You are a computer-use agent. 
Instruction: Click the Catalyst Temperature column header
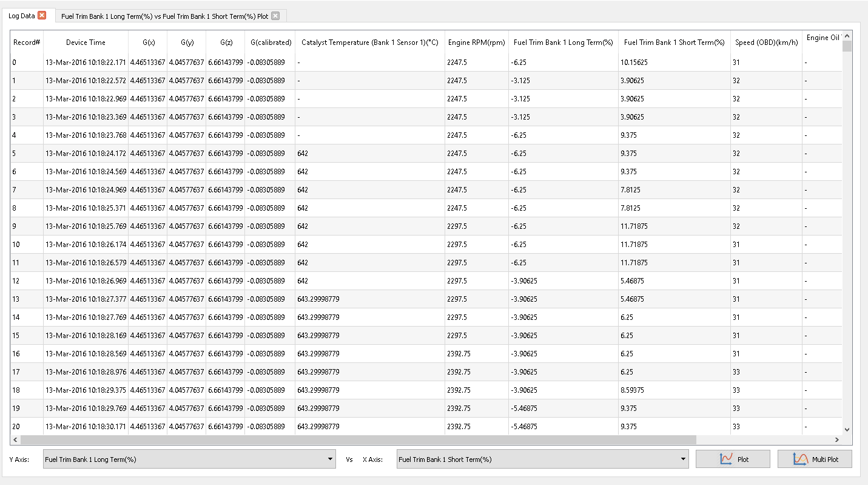tap(369, 42)
